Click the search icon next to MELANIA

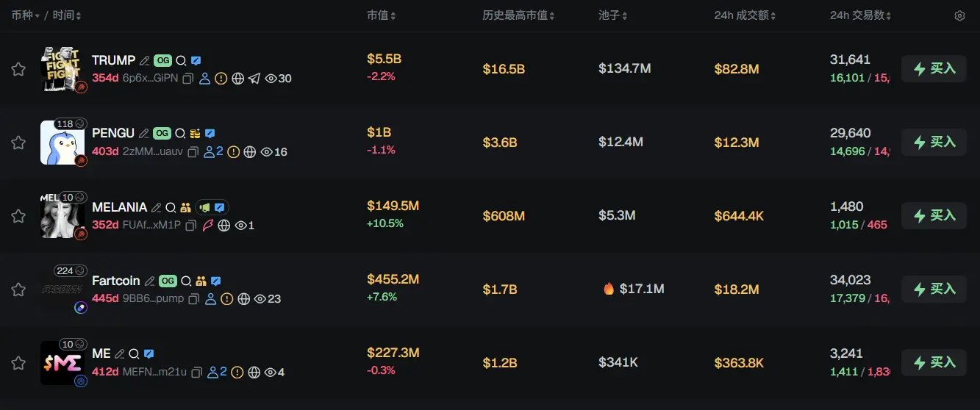pos(171,208)
